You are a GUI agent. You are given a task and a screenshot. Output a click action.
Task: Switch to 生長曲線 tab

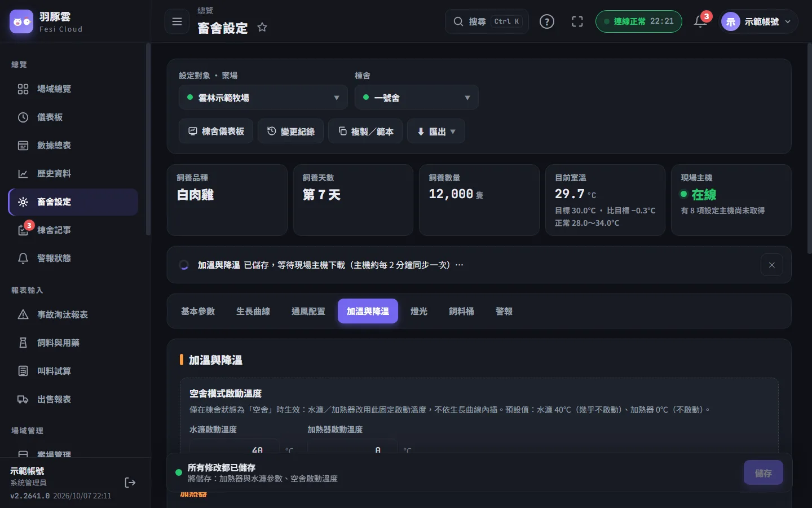click(x=253, y=312)
